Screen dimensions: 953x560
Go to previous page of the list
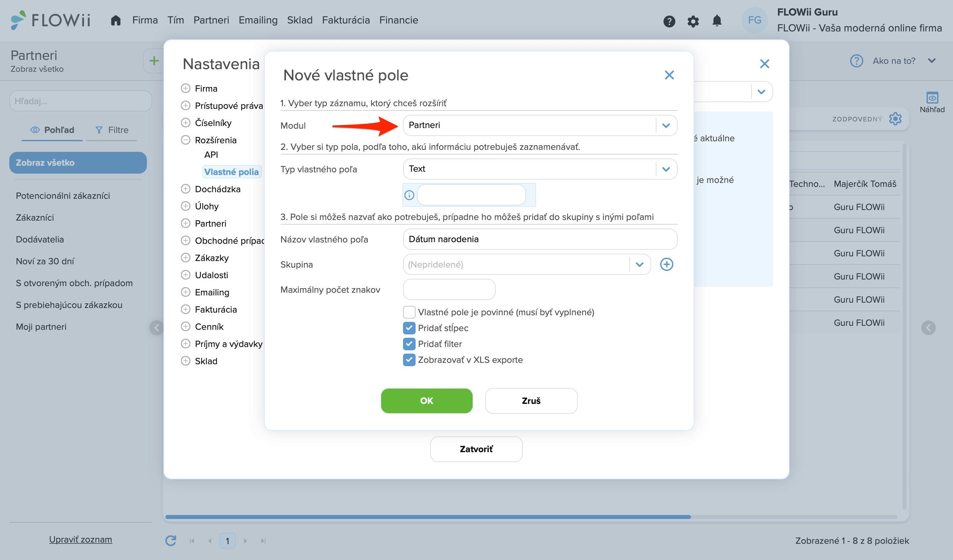(210, 541)
